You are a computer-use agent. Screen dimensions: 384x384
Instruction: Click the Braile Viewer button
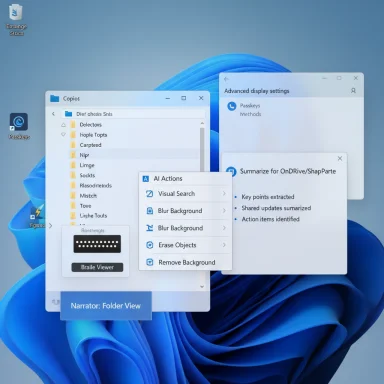pos(97,267)
